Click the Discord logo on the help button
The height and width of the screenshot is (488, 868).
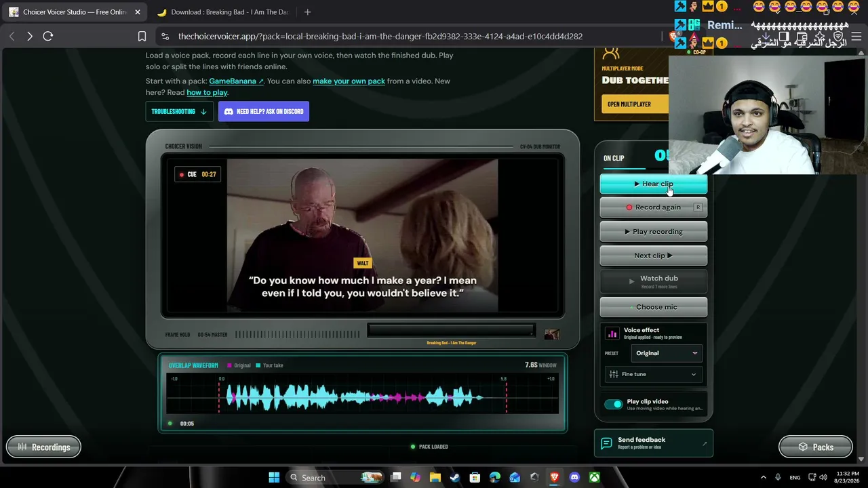point(229,112)
